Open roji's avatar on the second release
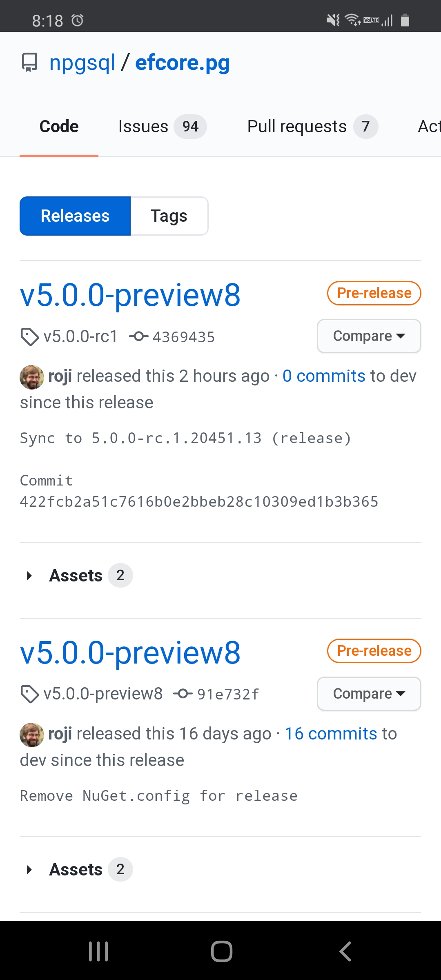441x980 pixels. (32, 735)
